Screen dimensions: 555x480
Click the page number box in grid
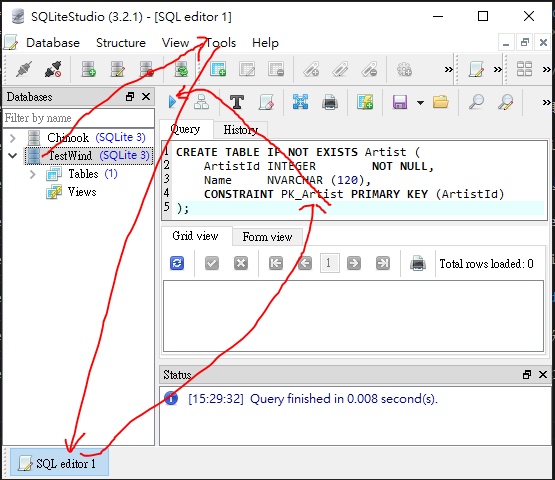coord(330,263)
